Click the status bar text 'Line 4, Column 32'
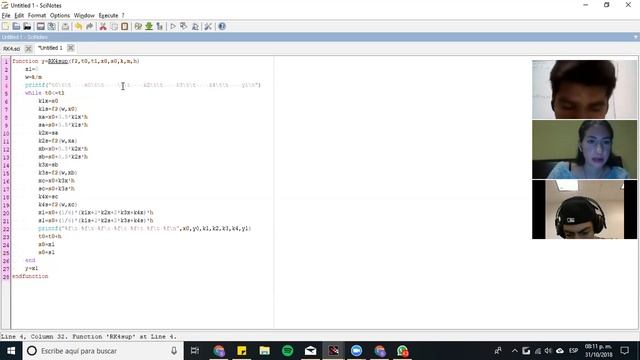Viewport: 640px width, 360px height. [34, 337]
